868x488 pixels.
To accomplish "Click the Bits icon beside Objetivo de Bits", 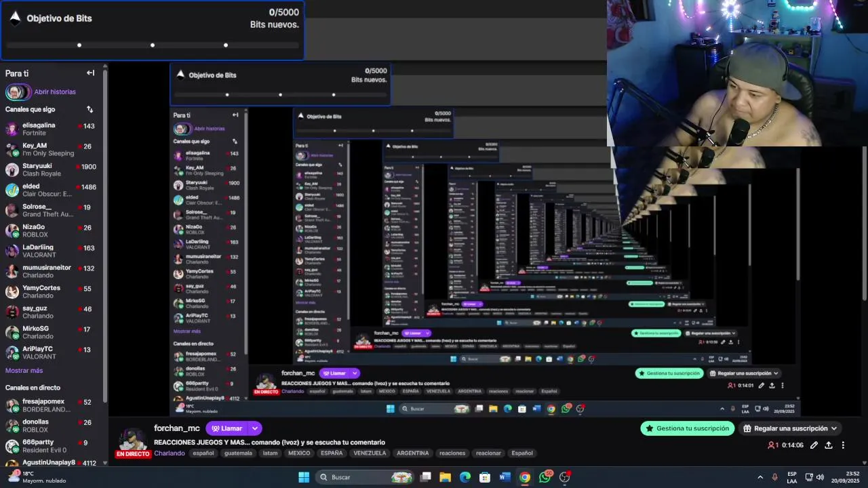I will point(15,18).
